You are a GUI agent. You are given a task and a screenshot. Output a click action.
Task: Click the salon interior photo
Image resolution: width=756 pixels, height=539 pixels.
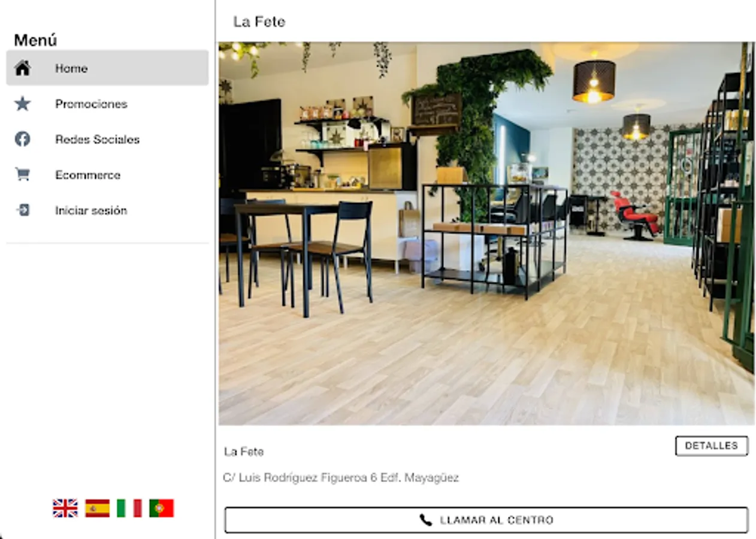[486, 234]
